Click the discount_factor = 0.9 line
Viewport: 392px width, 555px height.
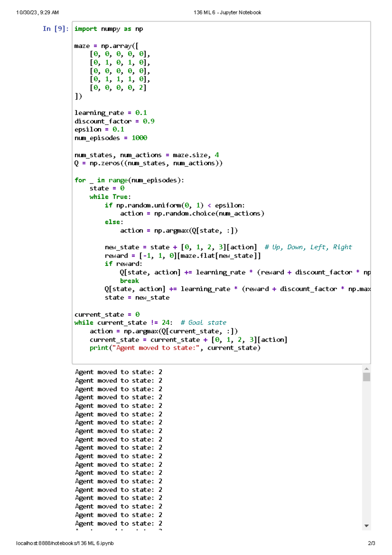[x=114, y=121]
